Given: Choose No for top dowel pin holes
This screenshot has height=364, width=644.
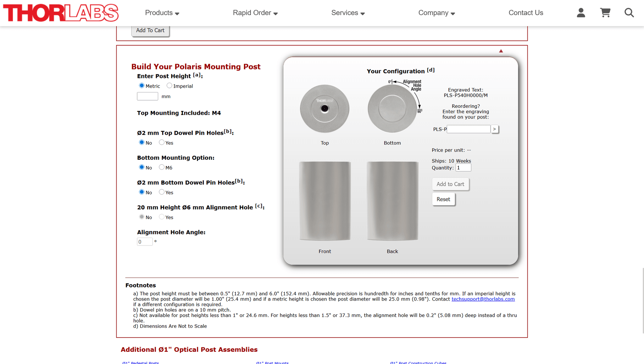Looking at the screenshot, I should (x=142, y=142).
